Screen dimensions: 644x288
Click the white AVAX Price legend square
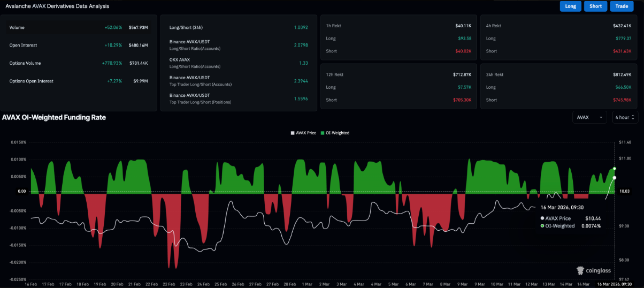[x=293, y=133]
